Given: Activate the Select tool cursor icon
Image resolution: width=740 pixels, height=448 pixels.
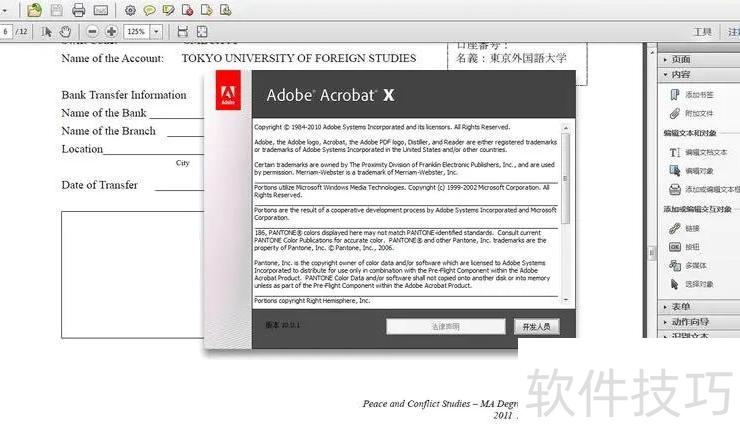Looking at the screenshot, I should [x=46, y=32].
